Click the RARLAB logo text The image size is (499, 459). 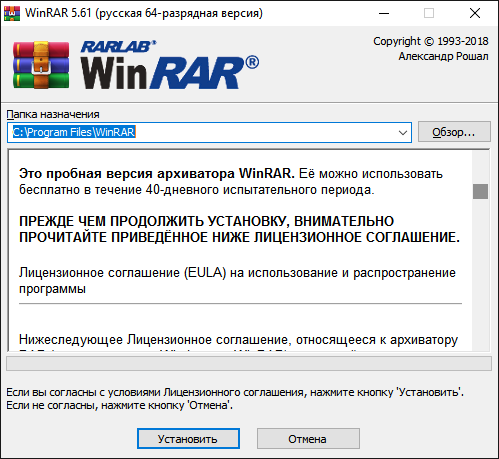click(118, 47)
